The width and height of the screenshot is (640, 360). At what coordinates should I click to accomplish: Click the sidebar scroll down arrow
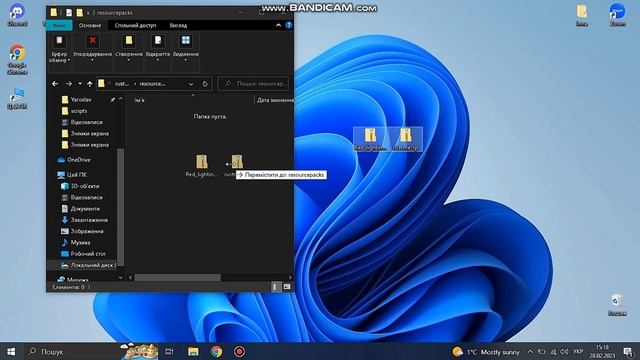coord(120,278)
